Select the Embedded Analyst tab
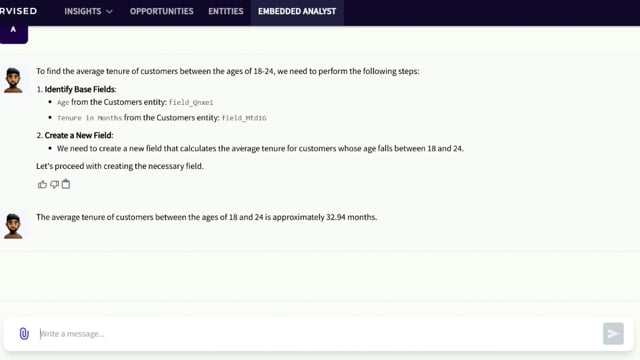The width and height of the screenshot is (640, 360). click(x=297, y=11)
